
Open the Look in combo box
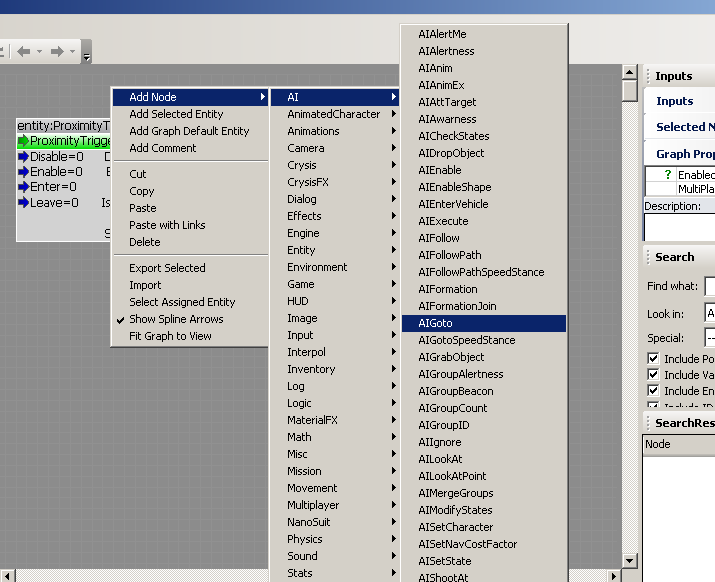coord(710,313)
